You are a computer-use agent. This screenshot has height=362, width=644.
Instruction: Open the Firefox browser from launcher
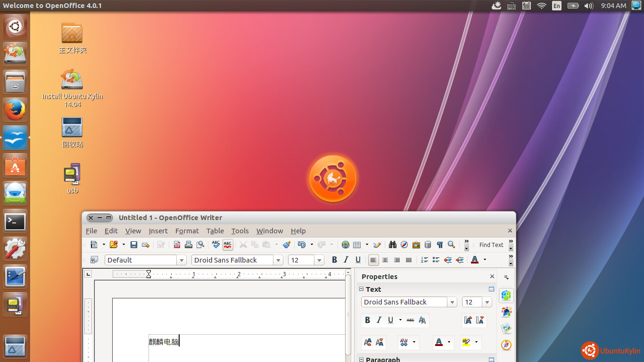(x=15, y=110)
